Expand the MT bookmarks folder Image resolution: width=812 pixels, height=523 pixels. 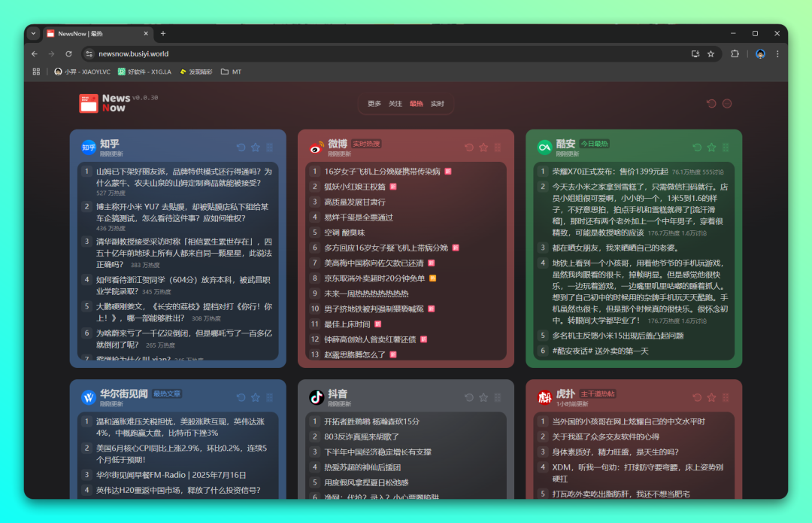click(x=231, y=72)
